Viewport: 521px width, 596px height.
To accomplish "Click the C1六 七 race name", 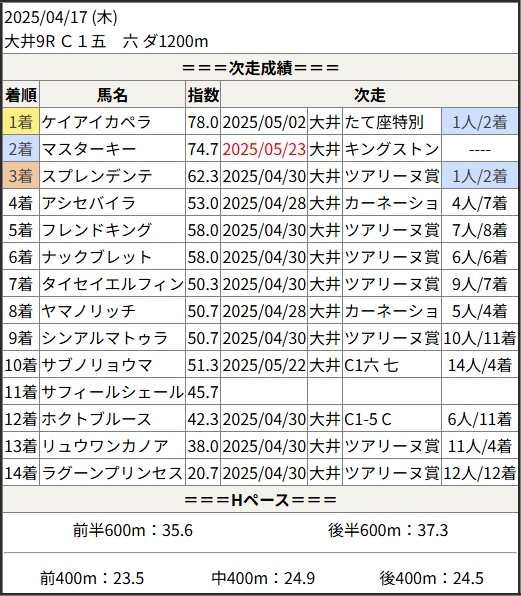I will pyautogui.click(x=371, y=365).
